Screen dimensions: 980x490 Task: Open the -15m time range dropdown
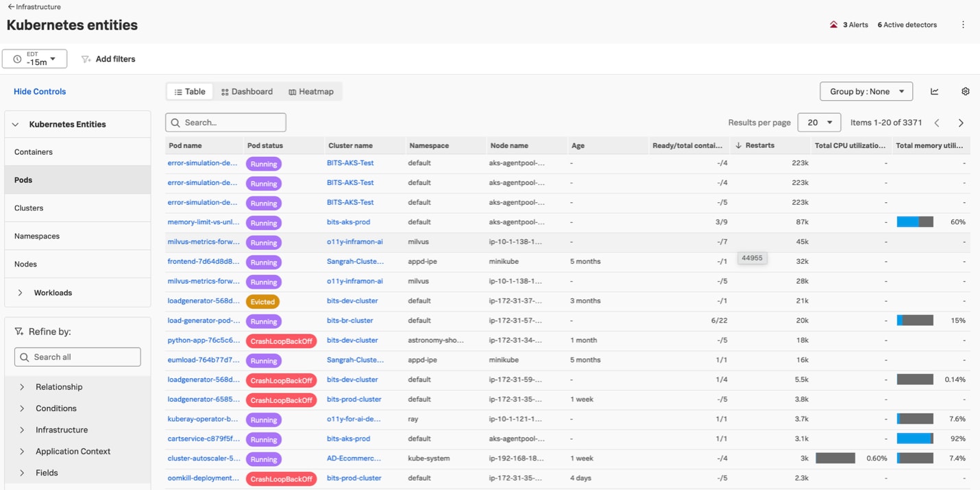(35, 59)
